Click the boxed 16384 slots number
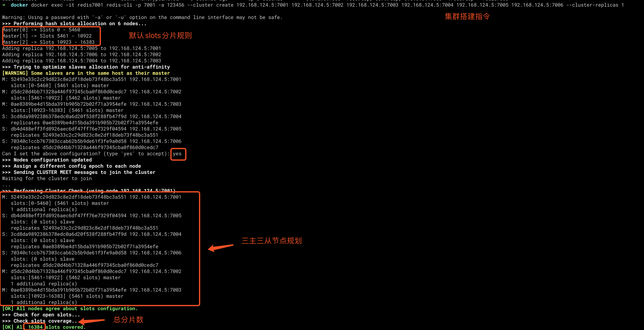 35,327
